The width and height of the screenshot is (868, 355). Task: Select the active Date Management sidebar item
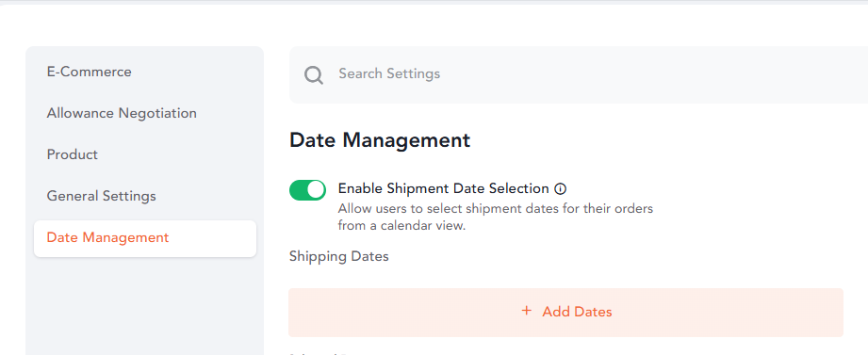coord(145,238)
